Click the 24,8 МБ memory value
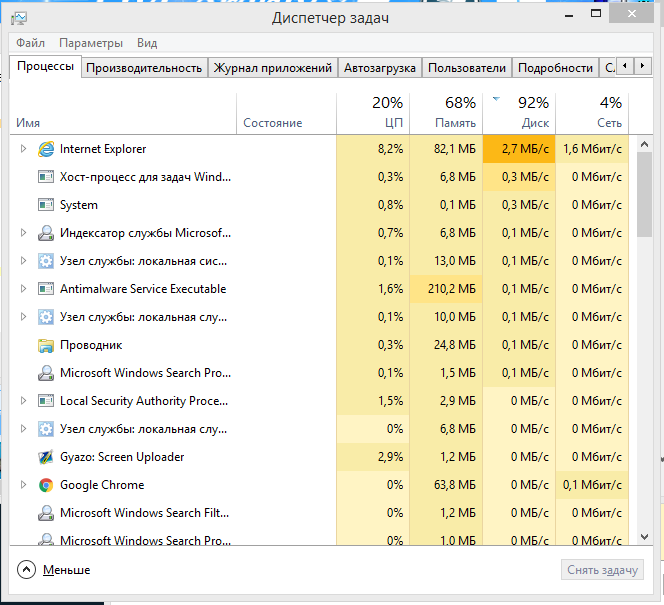Screen dimensions: 664x605 [x=454, y=345]
